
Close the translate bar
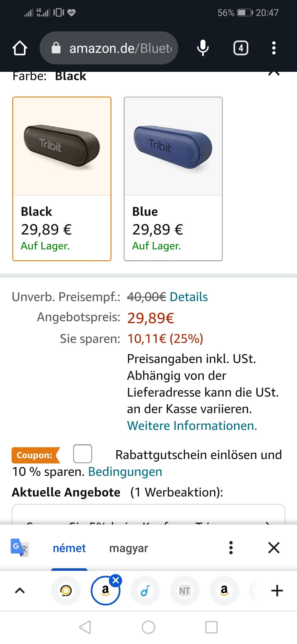(x=274, y=548)
